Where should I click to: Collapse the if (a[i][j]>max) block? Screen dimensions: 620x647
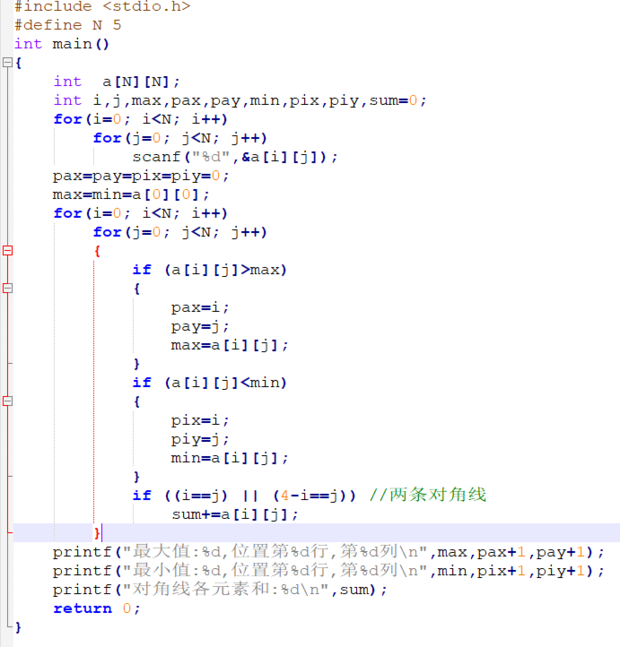[x=7, y=288]
